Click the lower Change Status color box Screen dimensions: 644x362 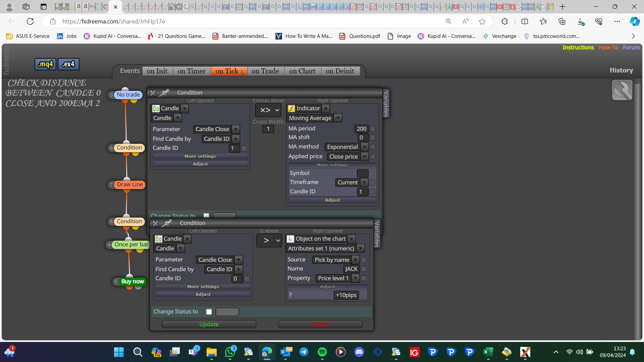coord(227,312)
